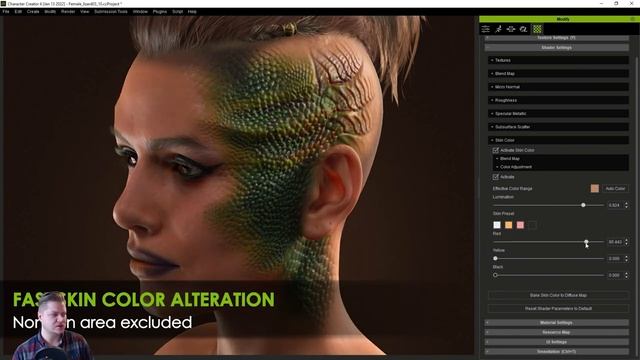The image size is (640, 360).
Task: Click Bake Skin Color to Diffuse Map
Action: (x=558, y=295)
